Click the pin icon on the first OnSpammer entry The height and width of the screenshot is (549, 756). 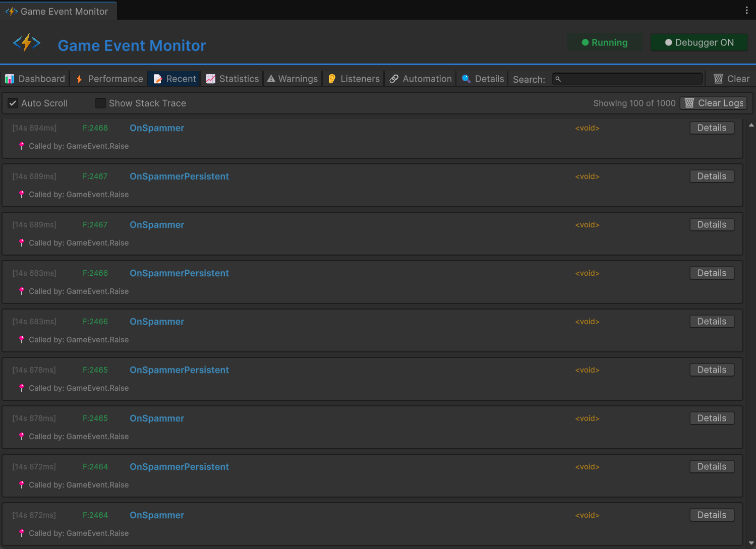(x=21, y=146)
